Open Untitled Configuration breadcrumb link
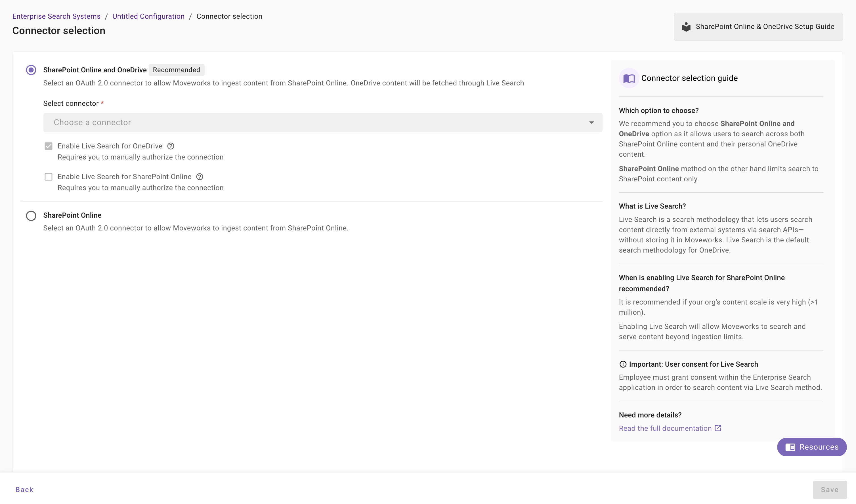The height and width of the screenshot is (504, 856). point(148,16)
